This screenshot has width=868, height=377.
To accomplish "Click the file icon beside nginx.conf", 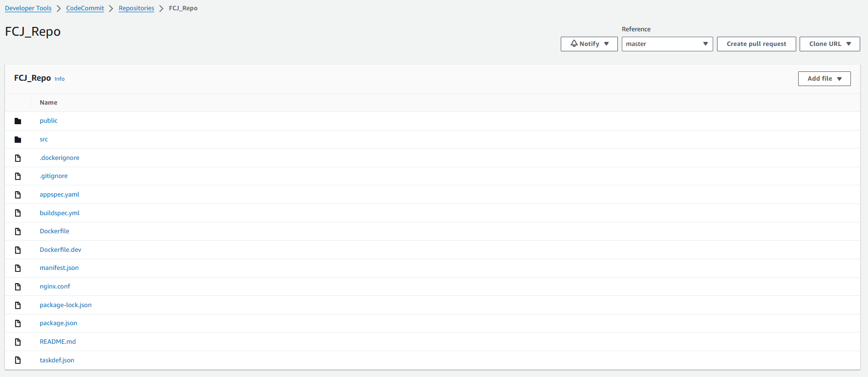I will tap(18, 287).
